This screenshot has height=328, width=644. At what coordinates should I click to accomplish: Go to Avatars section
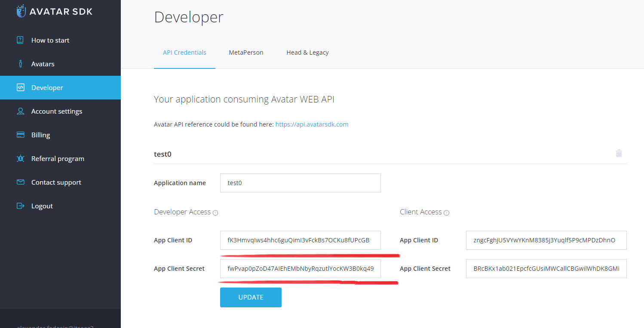(60, 64)
